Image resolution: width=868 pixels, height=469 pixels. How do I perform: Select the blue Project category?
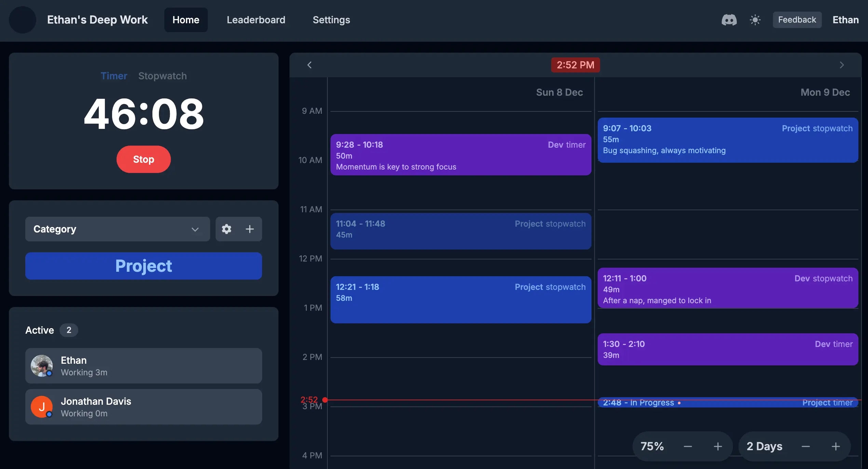click(x=144, y=266)
